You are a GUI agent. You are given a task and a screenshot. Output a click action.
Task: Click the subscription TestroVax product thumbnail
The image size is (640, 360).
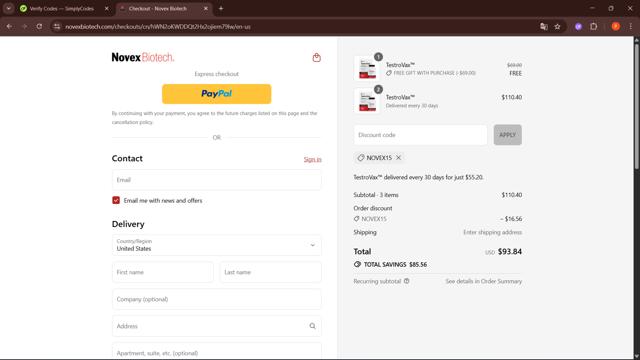point(367,101)
